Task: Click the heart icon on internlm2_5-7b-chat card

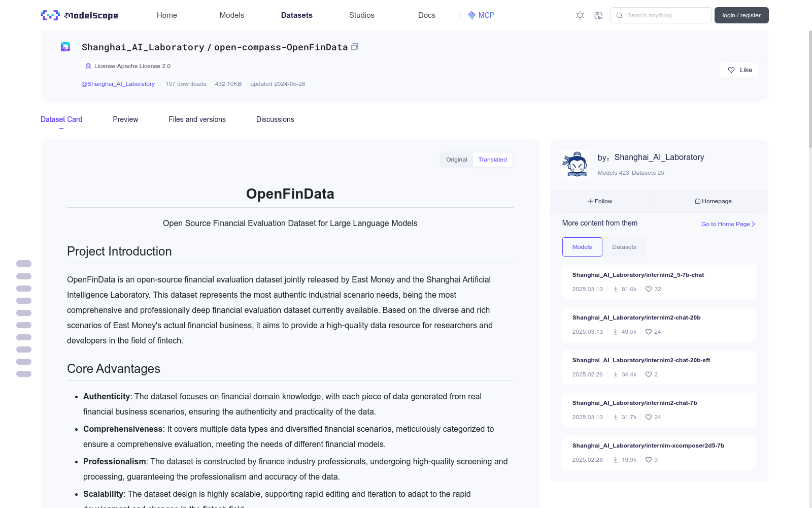Action: 648,289
